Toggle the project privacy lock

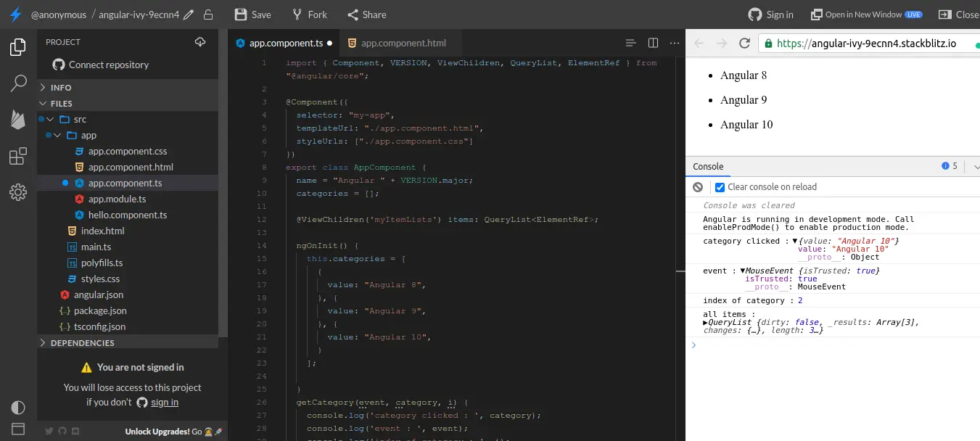click(x=207, y=14)
